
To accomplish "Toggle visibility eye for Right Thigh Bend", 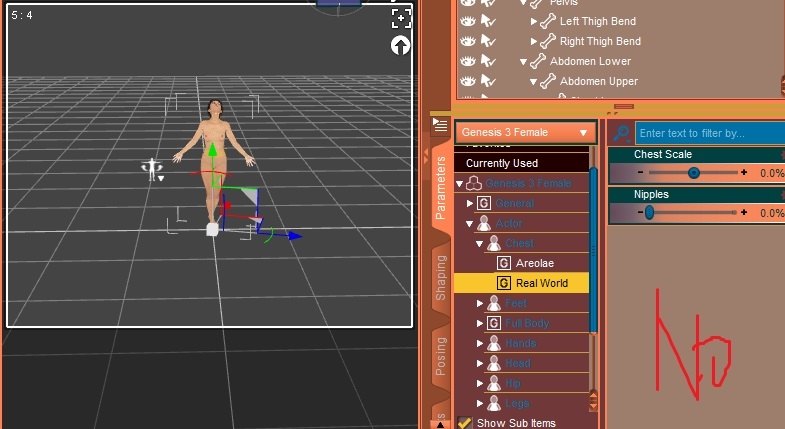I will pyautogui.click(x=468, y=41).
